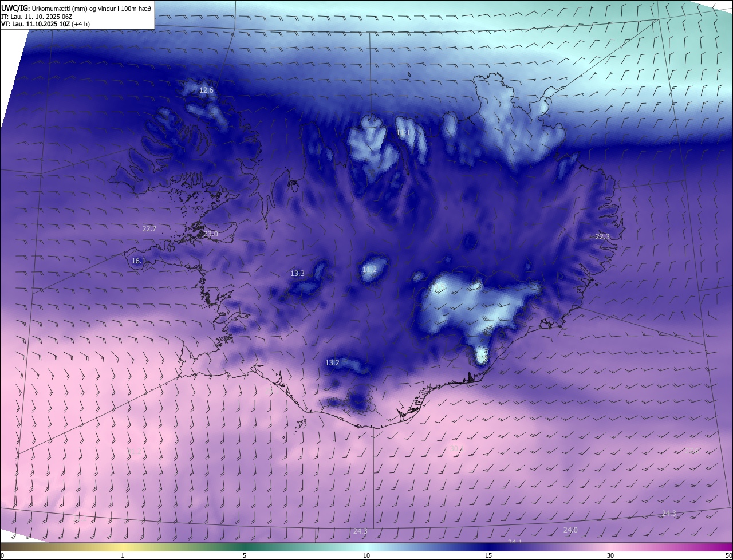Click the 1 tick on the color scale
Screen dimensions: 733x560
123,556
